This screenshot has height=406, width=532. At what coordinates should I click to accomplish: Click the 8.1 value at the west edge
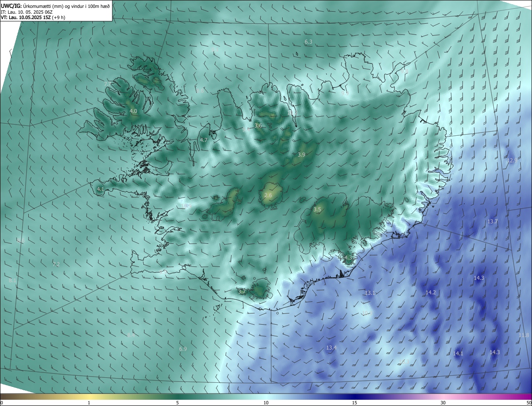tap(12, 281)
